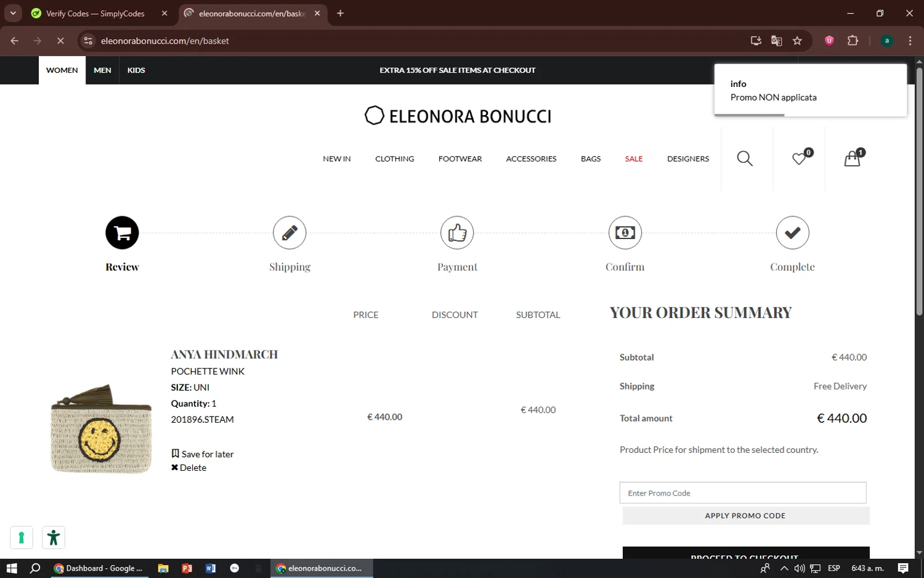This screenshot has width=924, height=578.
Task: Open Windows taskbar search
Action: point(35,568)
